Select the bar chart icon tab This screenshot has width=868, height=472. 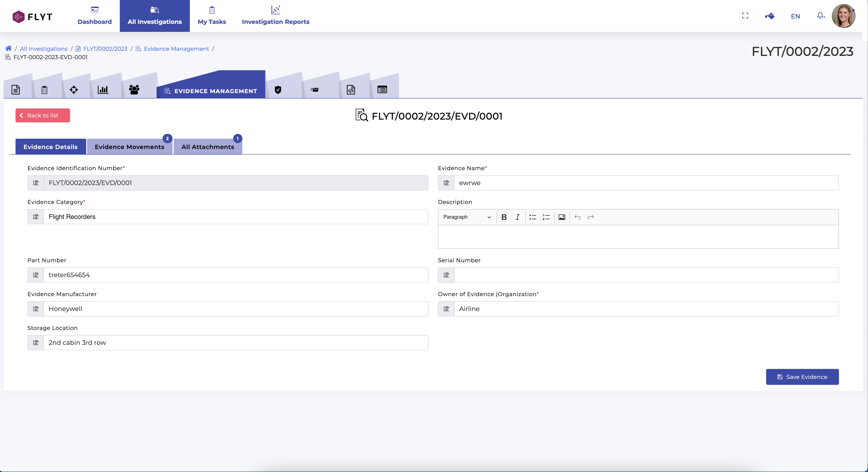click(x=103, y=90)
